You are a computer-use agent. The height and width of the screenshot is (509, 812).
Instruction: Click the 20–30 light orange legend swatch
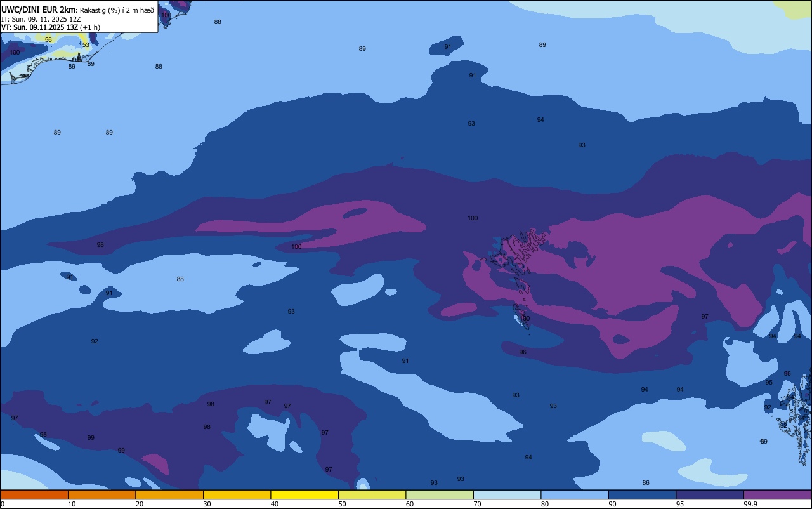click(169, 494)
